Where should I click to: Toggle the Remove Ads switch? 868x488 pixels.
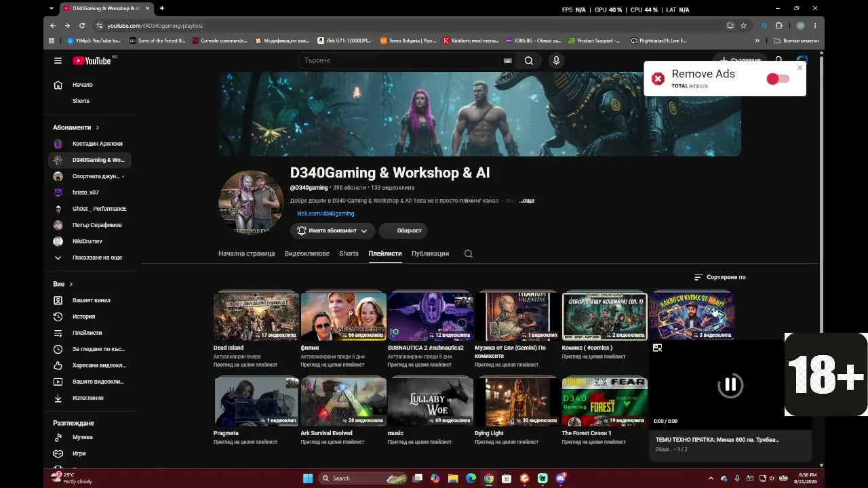click(778, 79)
